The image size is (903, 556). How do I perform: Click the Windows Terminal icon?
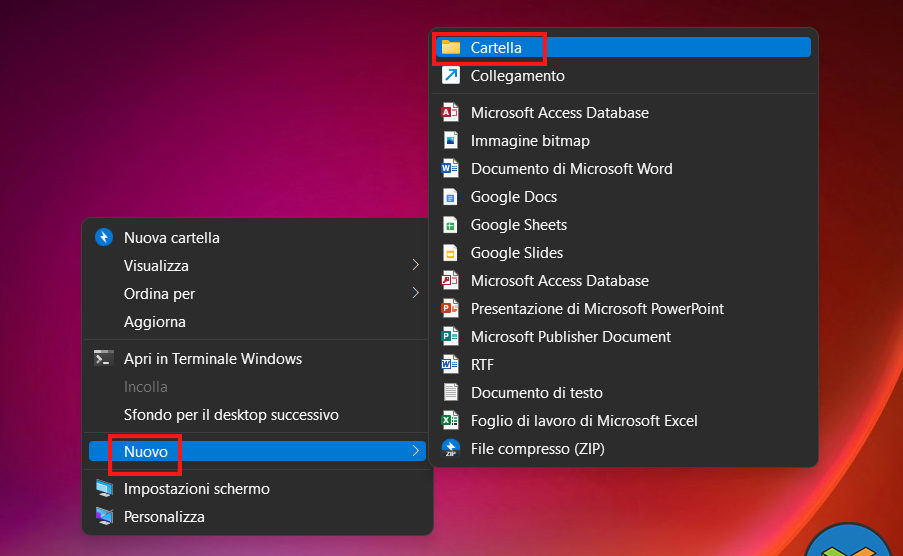(x=104, y=358)
